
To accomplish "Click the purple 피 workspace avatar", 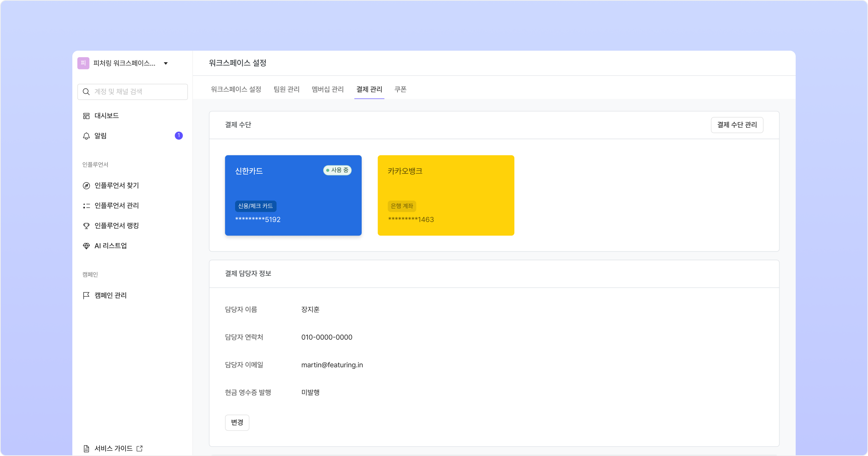I will click(83, 63).
